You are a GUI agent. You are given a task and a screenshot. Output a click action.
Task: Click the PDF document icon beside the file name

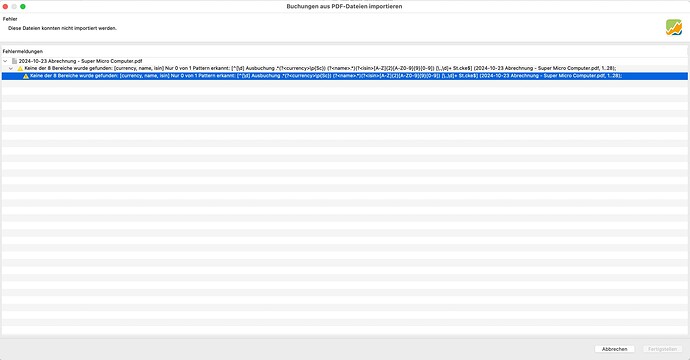pos(14,61)
